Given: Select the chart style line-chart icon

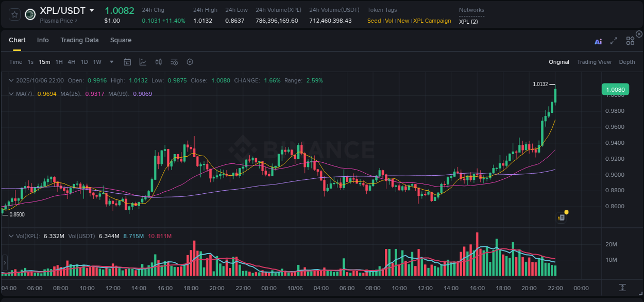Looking at the screenshot, I should 143,61.
